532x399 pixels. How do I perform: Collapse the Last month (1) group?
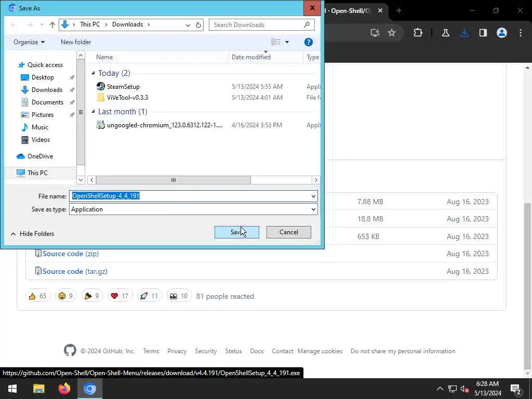93,112
